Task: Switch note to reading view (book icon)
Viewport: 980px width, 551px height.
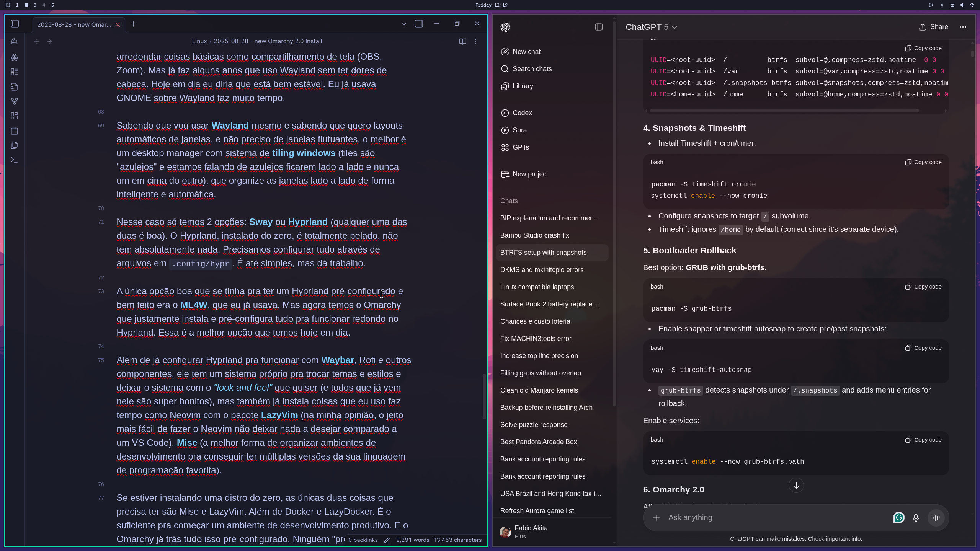Action: point(462,41)
